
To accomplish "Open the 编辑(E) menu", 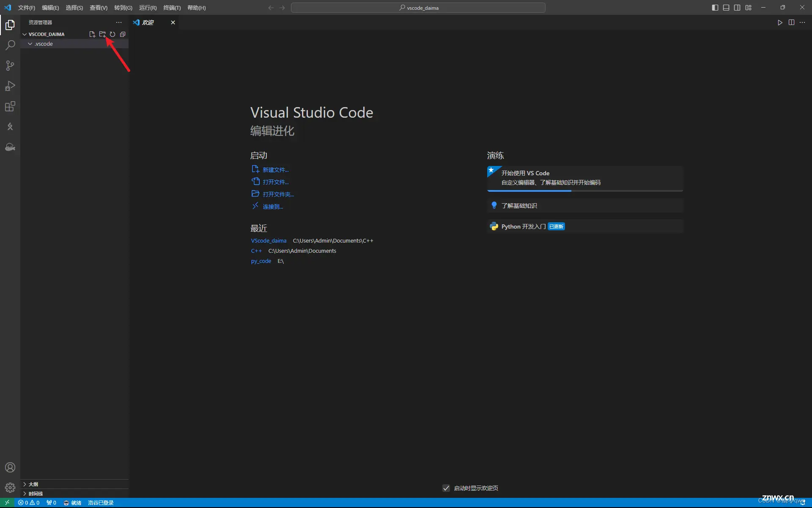I will point(50,8).
